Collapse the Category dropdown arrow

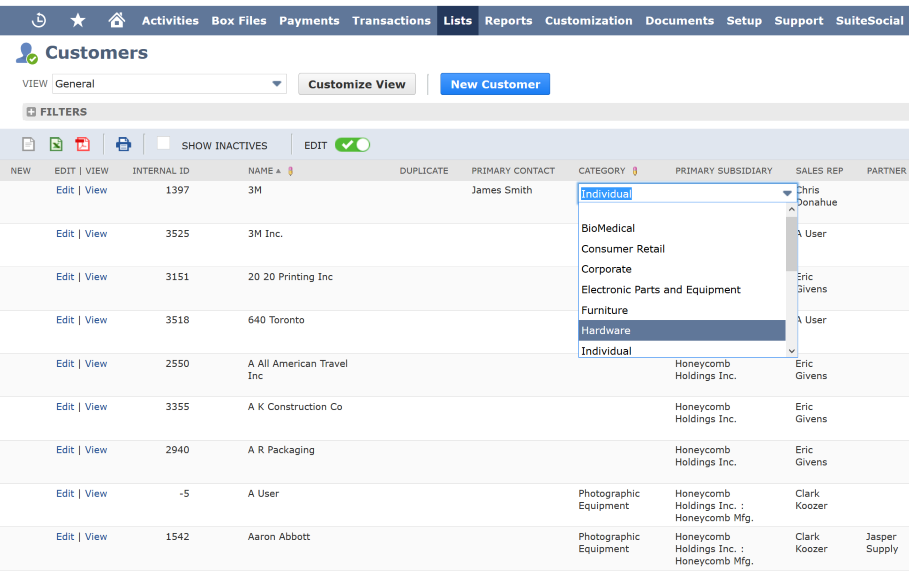787,194
